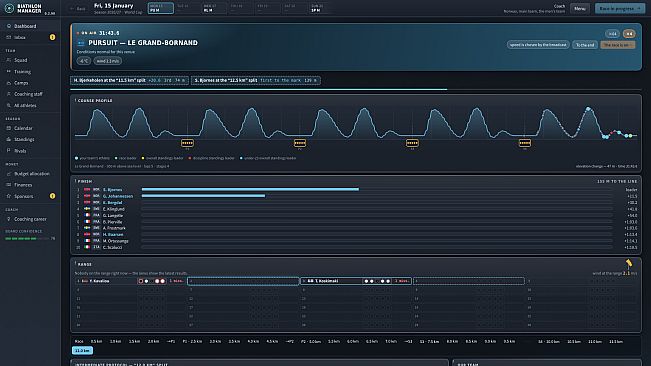
Task: Select empty shooting lane 2 in Range
Action: pos(243,281)
